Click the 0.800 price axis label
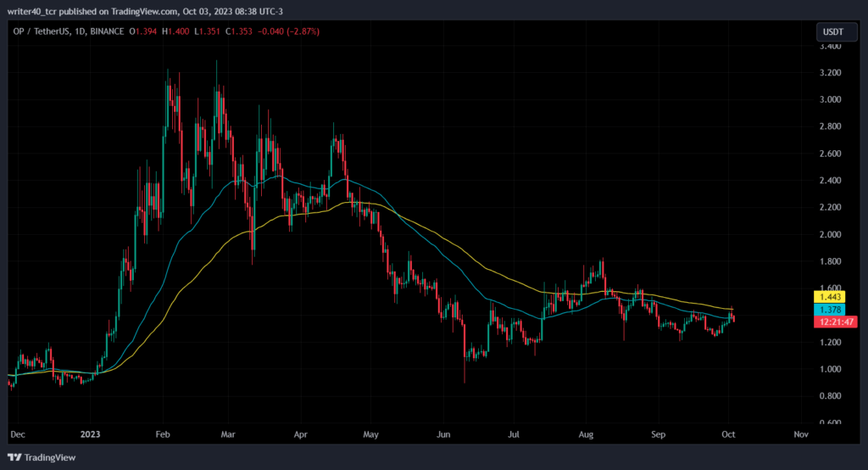 (830, 396)
